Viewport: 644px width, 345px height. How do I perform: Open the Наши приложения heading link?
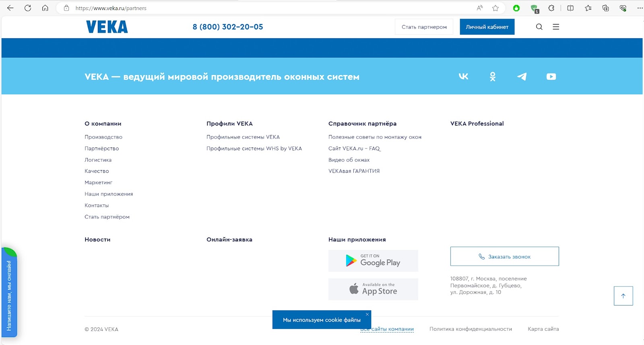click(357, 239)
